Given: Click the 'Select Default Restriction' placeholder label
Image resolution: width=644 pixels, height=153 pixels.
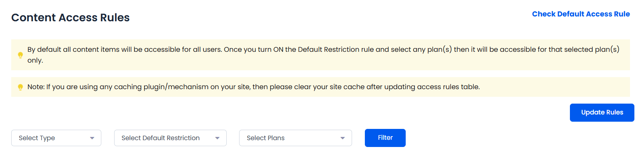Looking at the screenshot, I should (x=161, y=138).
